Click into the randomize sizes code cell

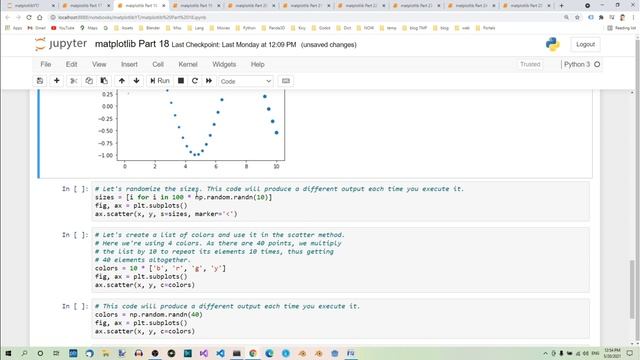340,201
